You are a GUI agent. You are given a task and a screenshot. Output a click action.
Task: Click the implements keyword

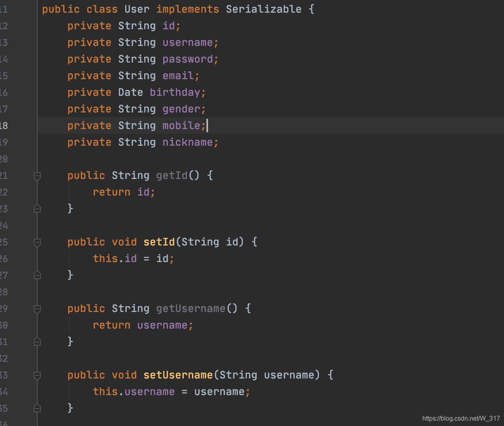point(187,9)
